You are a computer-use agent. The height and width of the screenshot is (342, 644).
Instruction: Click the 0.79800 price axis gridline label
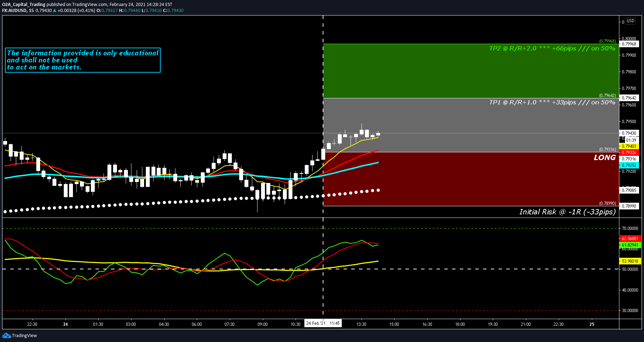(629, 72)
